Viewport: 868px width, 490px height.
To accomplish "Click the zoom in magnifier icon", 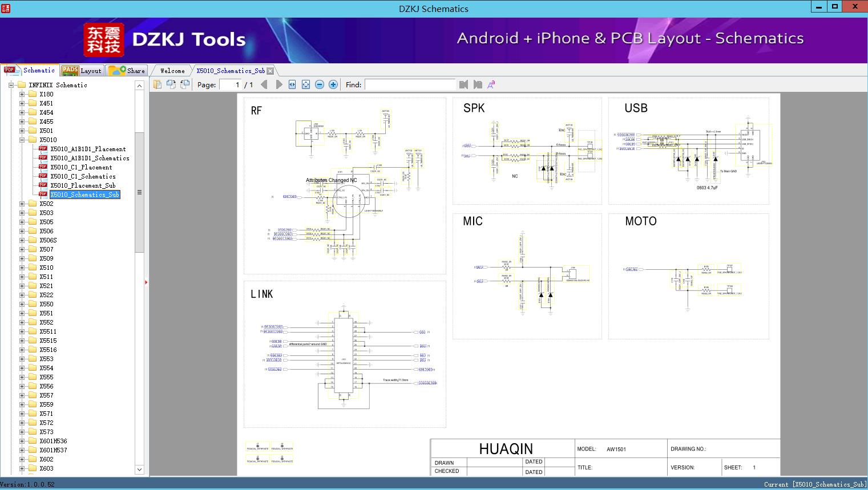I will click(x=333, y=84).
